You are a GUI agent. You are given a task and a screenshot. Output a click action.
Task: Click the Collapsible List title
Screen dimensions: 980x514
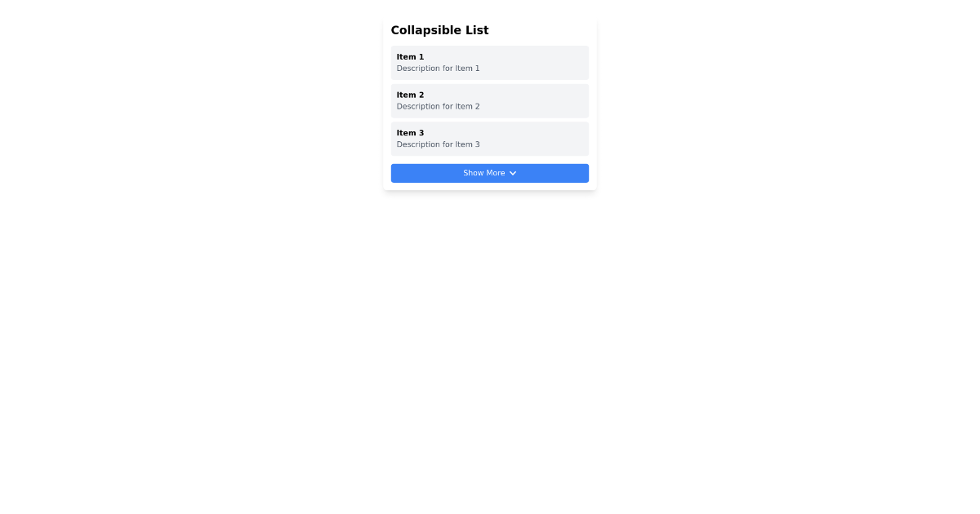pyautogui.click(x=439, y=30)
